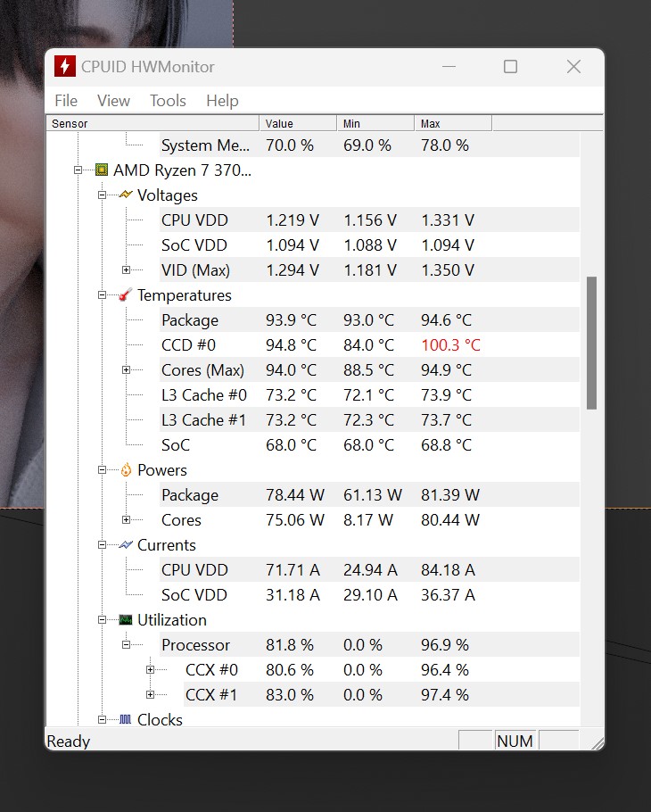Screen dimensions: 651x812
Task: Collapse the Utilization section
Action: point(102,620)
